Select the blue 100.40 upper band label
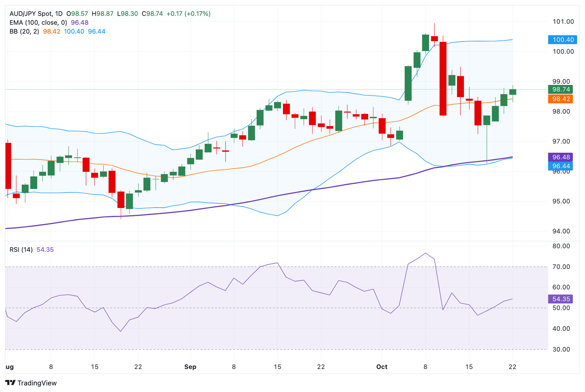This screenshot has height=392, width=585. pos(563,40)
